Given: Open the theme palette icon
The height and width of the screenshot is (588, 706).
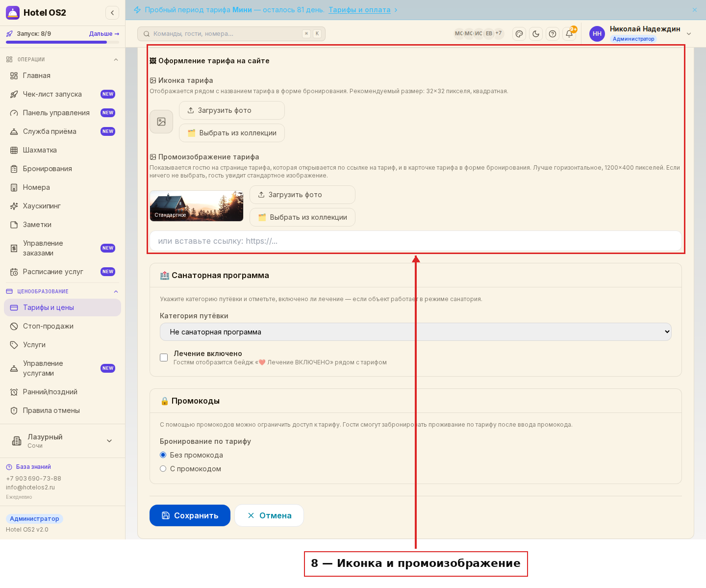Looking at the screenshot, I should pos(519,34).
